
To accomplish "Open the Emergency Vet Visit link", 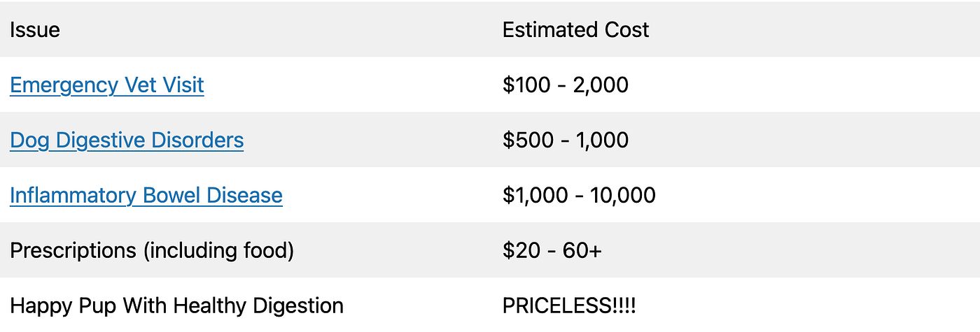I will [107, 85].
